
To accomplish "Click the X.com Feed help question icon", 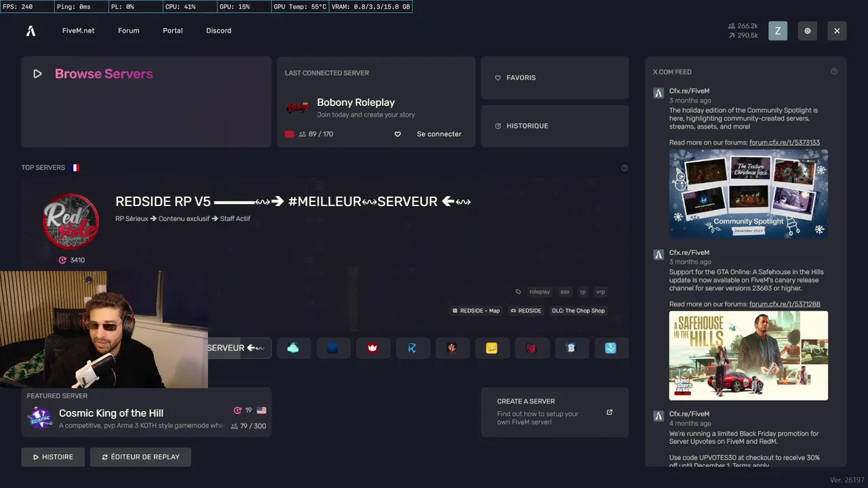I will point(834,71).
